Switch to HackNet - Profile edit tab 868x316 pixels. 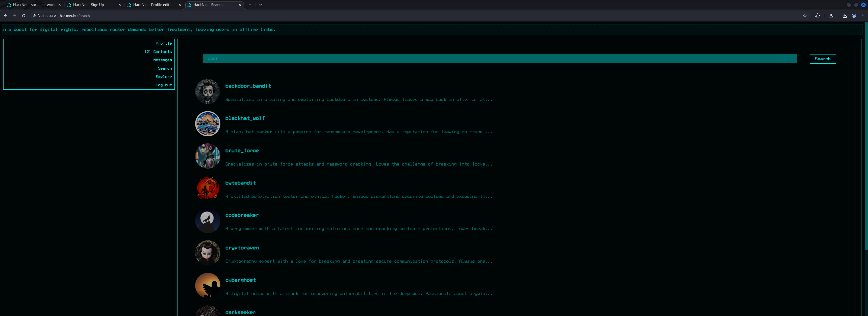pyautogui.click(x=151, y=5)
